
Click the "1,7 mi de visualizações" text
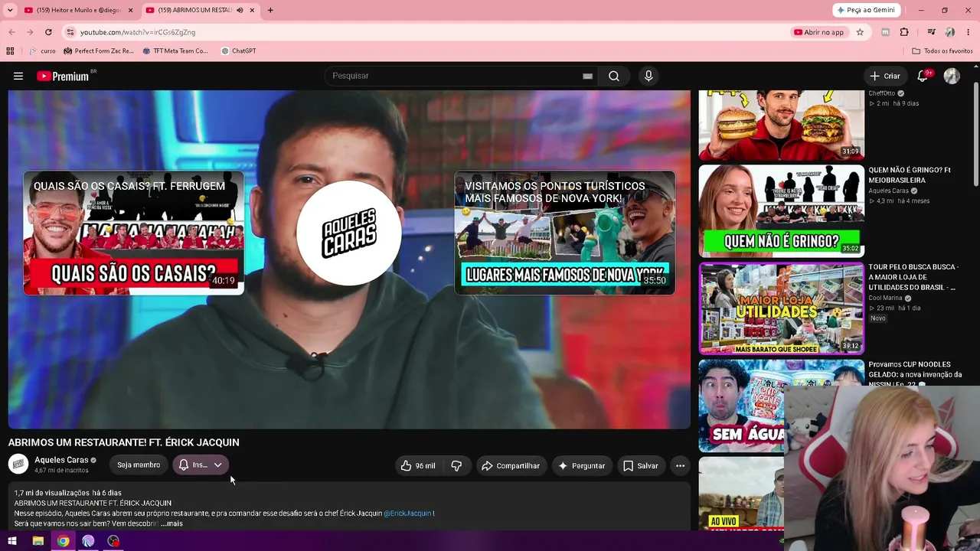pos(52,493)
